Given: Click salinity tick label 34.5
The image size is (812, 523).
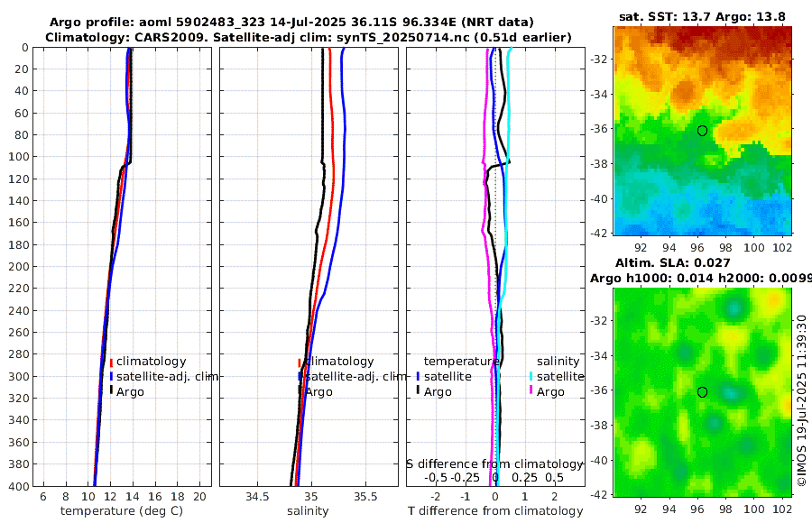Looking at the screenshot, I should pyautogui.click(x=257, y=497).
